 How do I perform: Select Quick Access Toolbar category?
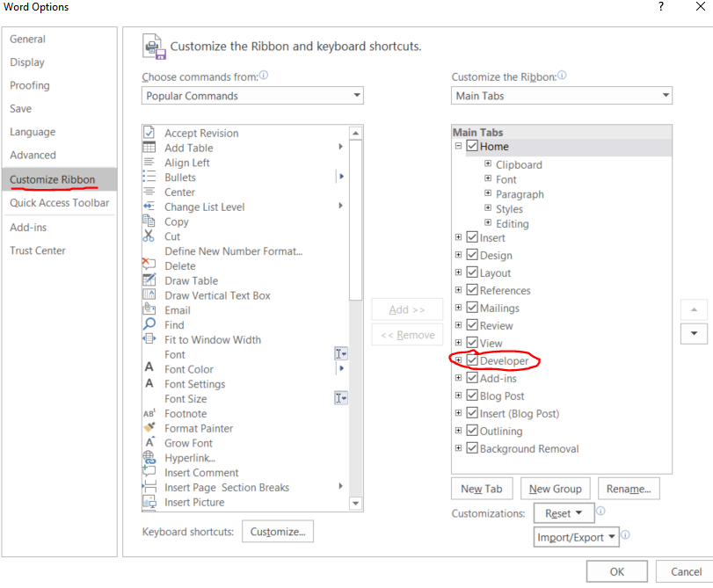pos(60,203)
